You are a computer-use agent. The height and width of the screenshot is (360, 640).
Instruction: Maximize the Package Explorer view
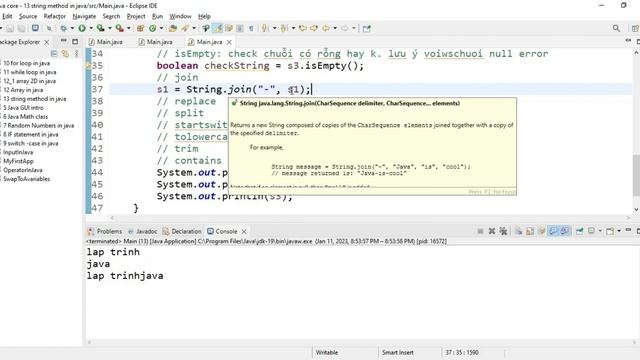(75, 41)
